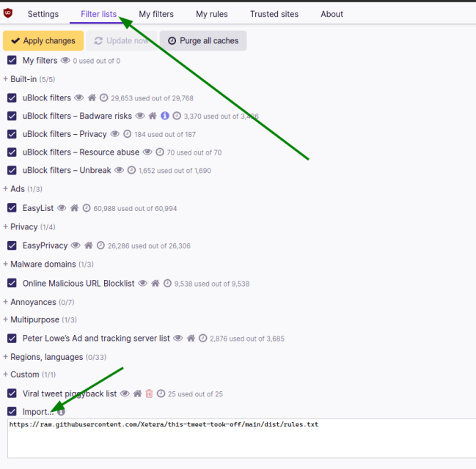The image size is (476, 469).
Task: Open Viral tweet piggyback list home icon
Action: 137,394
